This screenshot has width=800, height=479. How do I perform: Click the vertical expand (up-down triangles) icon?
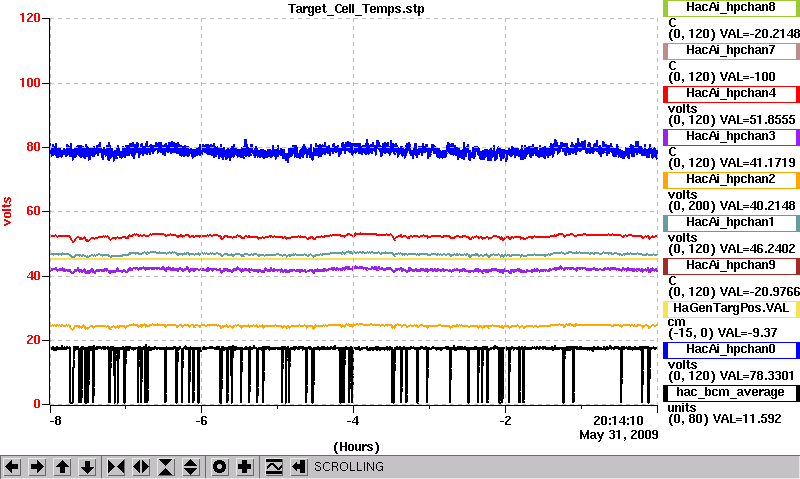190,467
